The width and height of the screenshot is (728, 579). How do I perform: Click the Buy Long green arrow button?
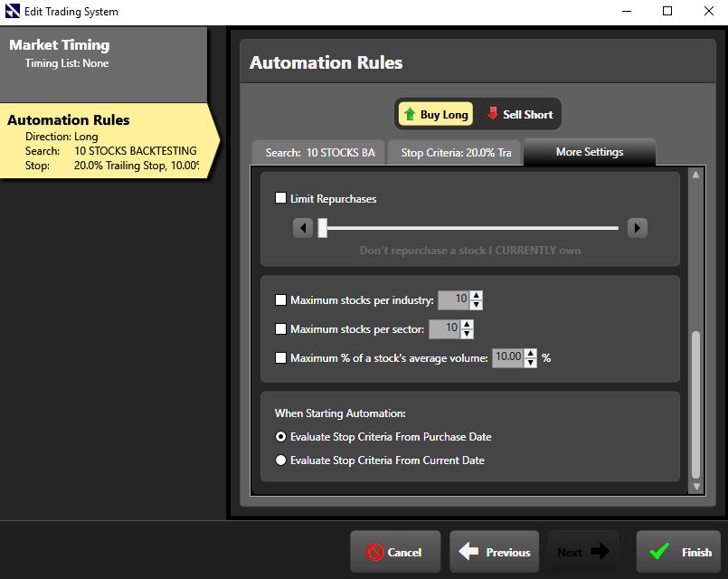click(435, 114)
